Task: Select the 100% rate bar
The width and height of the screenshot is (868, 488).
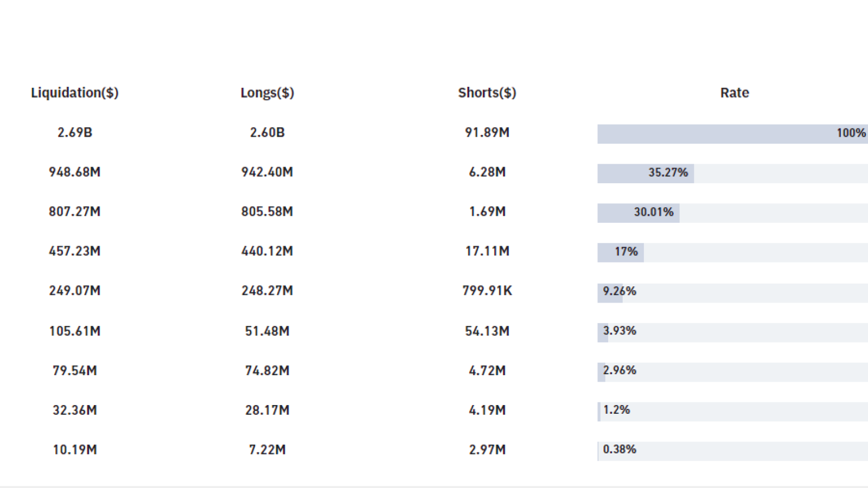Action: [x=732, y=134]
